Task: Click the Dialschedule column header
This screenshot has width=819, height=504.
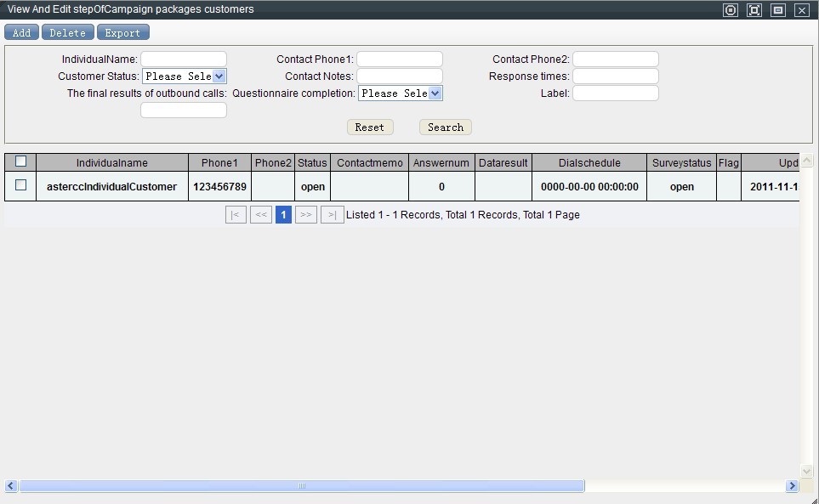Action: 589,162
